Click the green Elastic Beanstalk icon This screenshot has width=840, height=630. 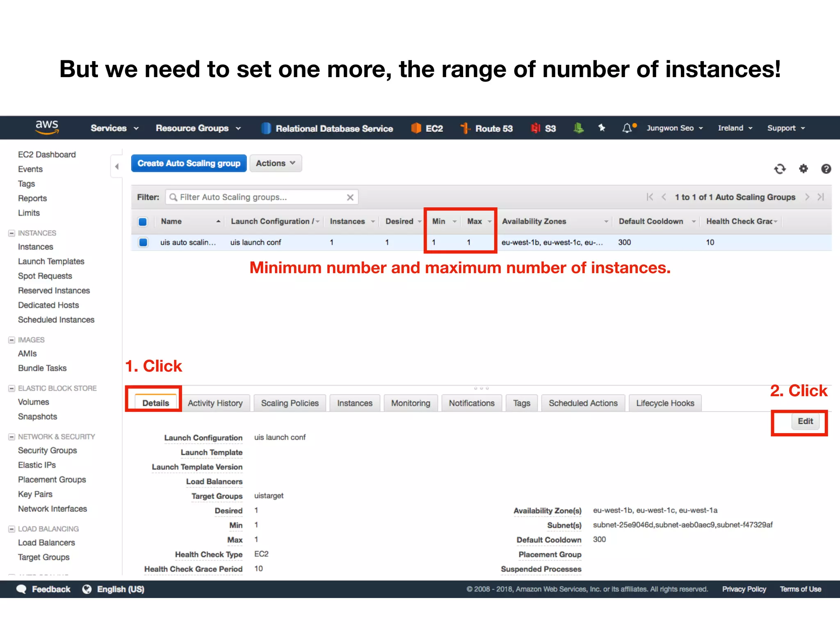(578, 128)
